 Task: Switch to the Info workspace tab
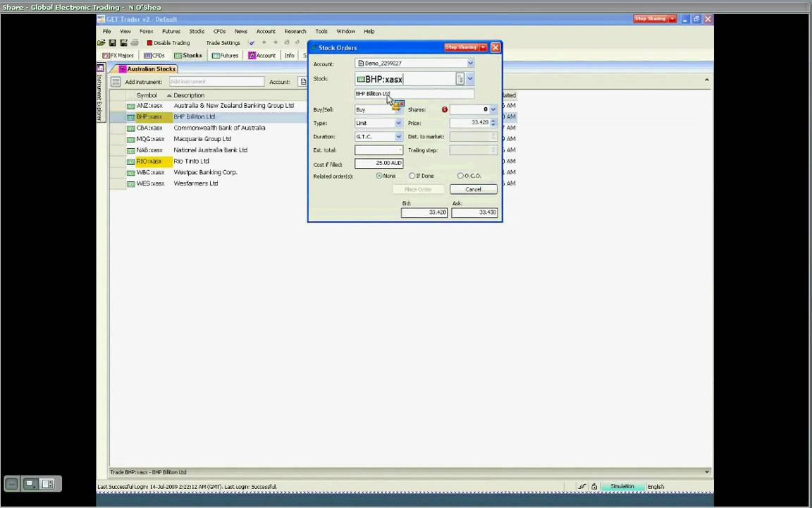pyautogui.click(x=290, y=56)
